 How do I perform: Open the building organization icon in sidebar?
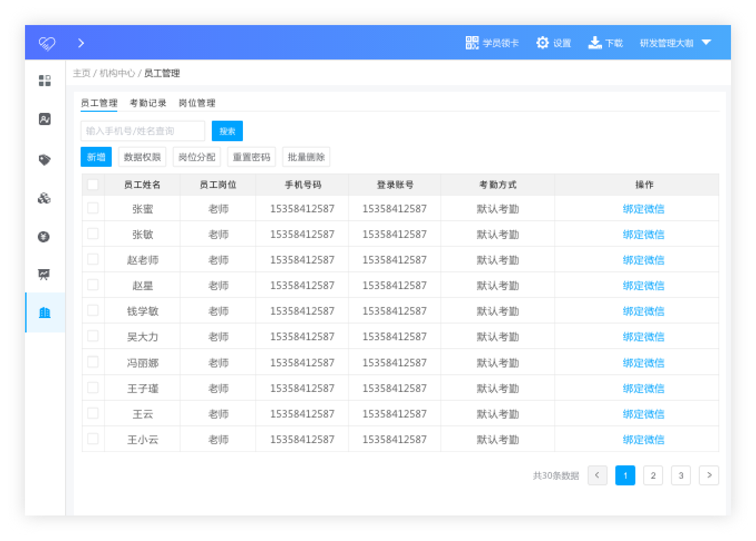[45, 312]
